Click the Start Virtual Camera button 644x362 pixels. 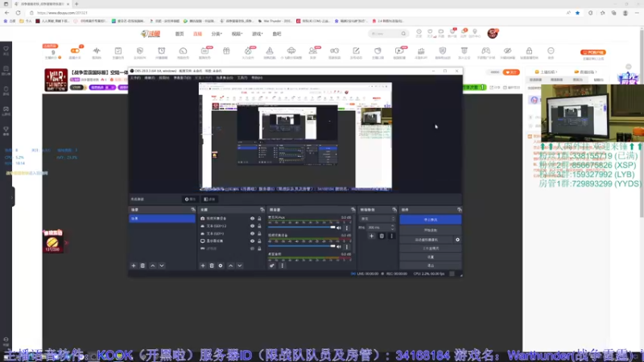427,240
